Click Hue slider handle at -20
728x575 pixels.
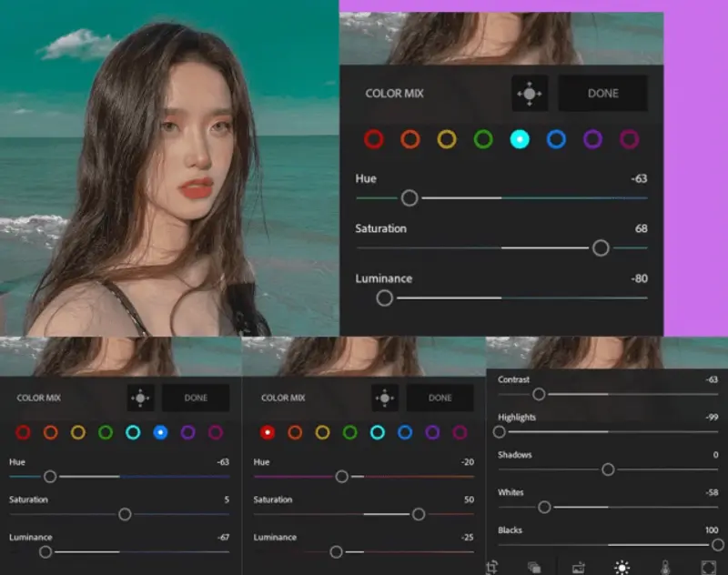pyautogui.click(x=342, y=477)
